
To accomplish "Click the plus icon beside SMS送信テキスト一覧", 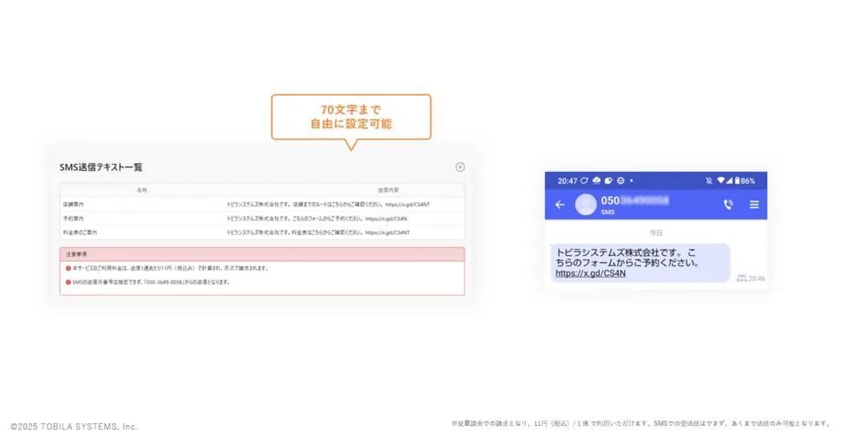I will pyautogui.click(x=460, y=167).
